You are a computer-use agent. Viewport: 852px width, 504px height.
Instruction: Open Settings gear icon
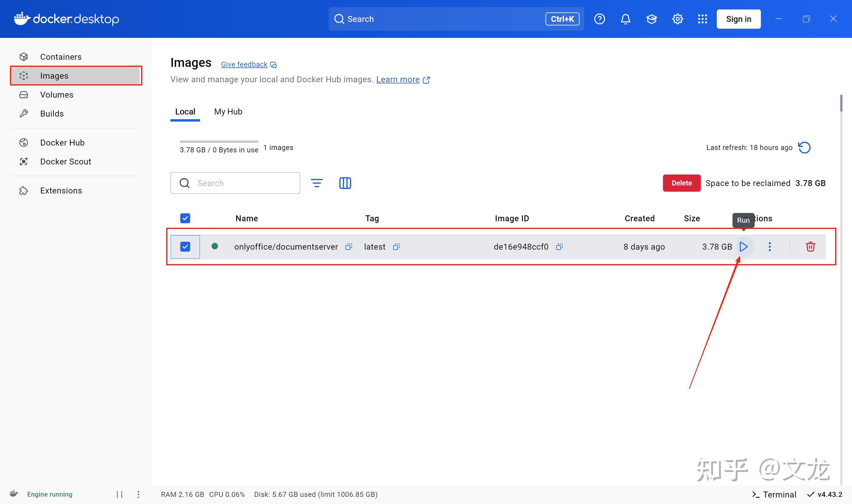(677, 19)
